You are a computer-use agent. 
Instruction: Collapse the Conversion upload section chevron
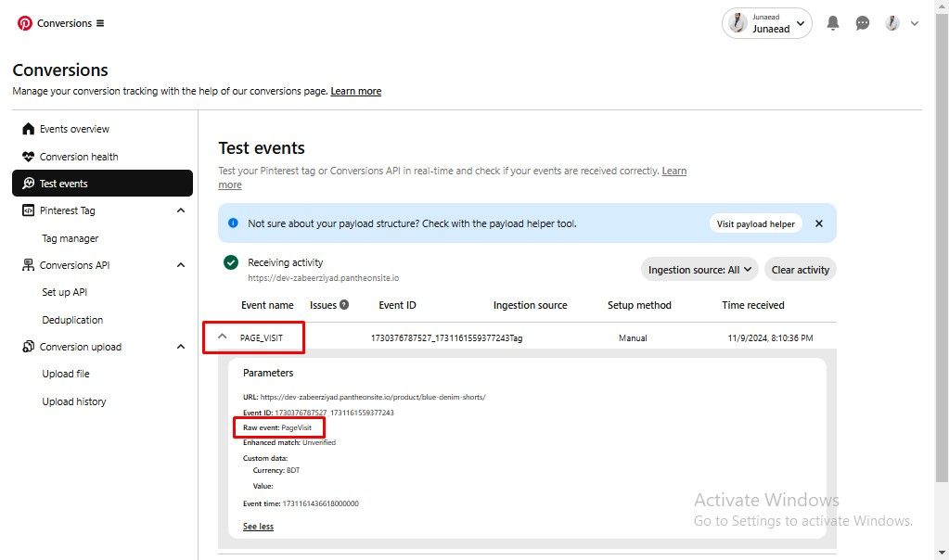tap(180, 347)
